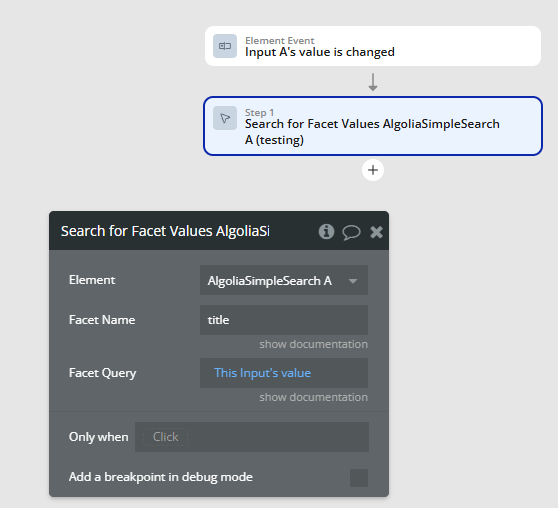Click the 'Step 1' caption text
This screenshot has height=508, width=558.
[259, 112]
